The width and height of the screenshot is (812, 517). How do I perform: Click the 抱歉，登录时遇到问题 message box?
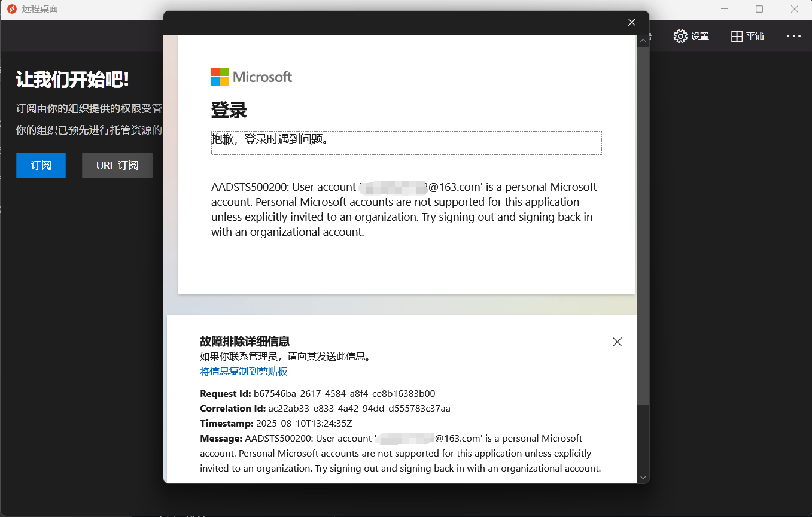406,143
